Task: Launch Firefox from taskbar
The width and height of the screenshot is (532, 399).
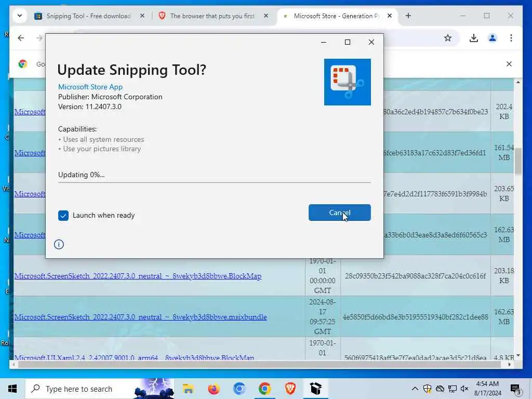Action: (x=214, y=389)
